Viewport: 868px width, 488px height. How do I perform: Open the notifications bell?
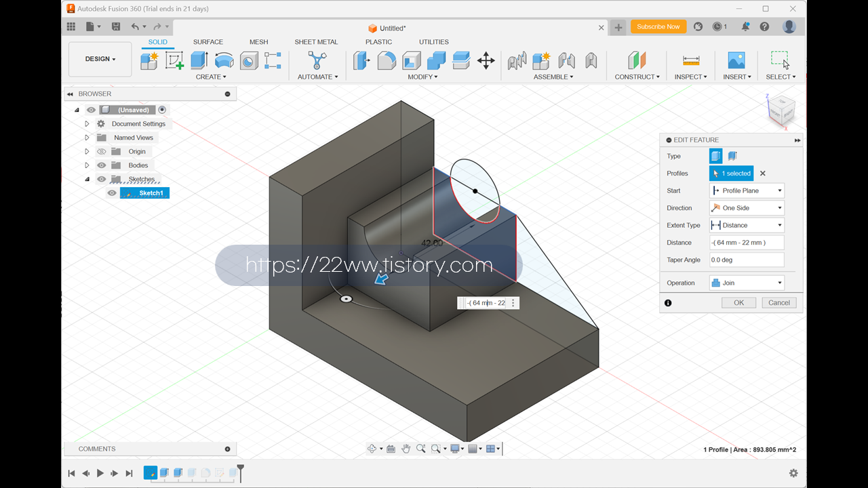click(x=745, y=26)
